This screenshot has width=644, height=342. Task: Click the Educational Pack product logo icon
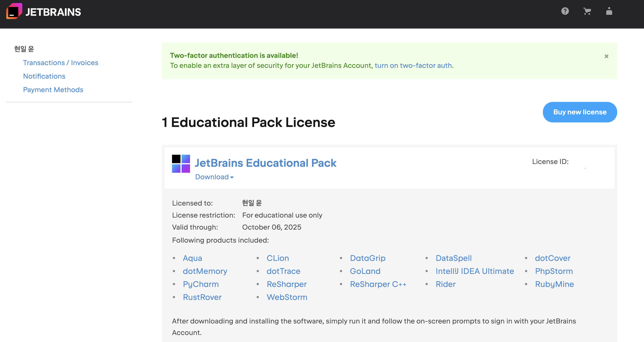181,164
